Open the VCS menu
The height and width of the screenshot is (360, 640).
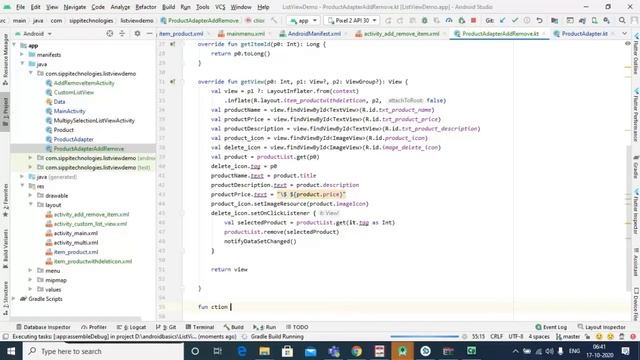click(220, 7)
